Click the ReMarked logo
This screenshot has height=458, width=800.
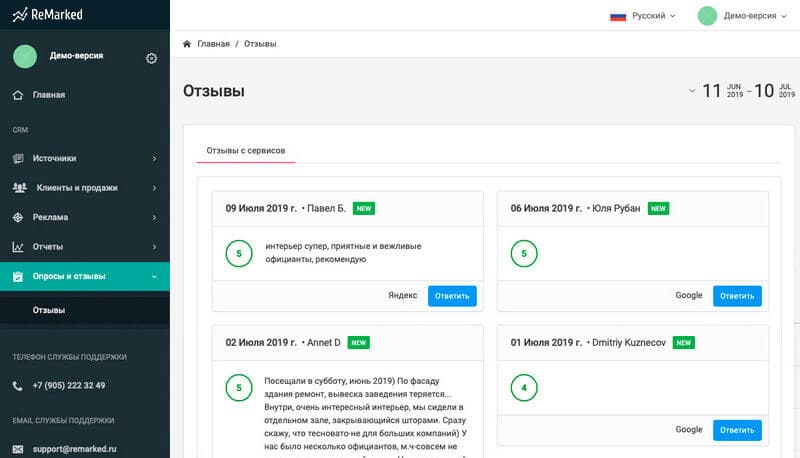point(47,14)
